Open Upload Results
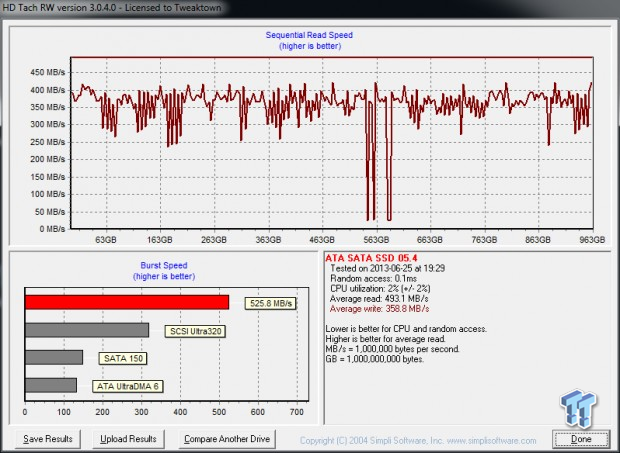The width and height of the screenshot is (620, 453). 128,439
